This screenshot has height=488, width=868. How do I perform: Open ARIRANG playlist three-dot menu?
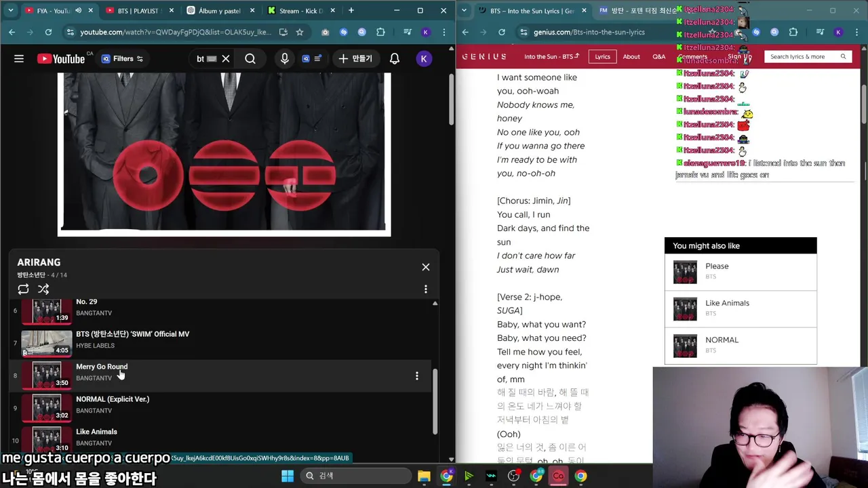(x=426, y=289)
